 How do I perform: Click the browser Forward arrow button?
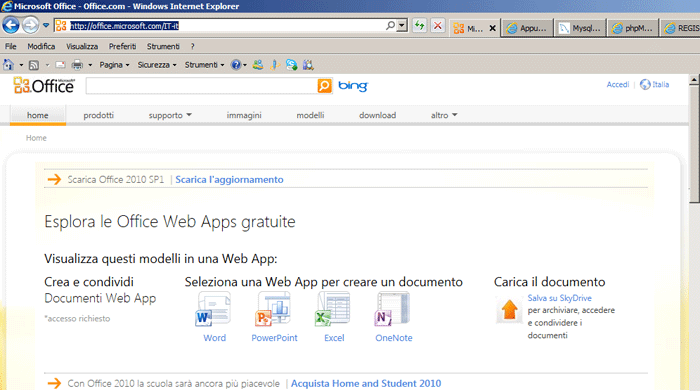point(30,25)
